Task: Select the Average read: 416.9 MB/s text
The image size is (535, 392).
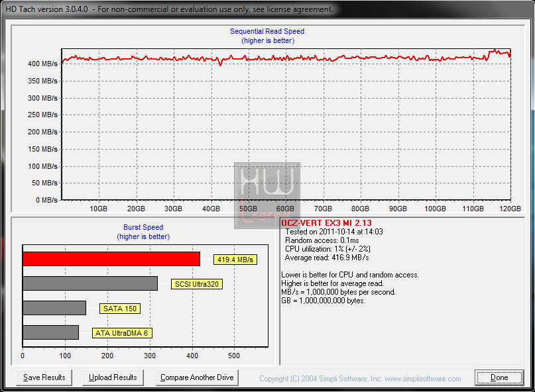Action: 327,258
